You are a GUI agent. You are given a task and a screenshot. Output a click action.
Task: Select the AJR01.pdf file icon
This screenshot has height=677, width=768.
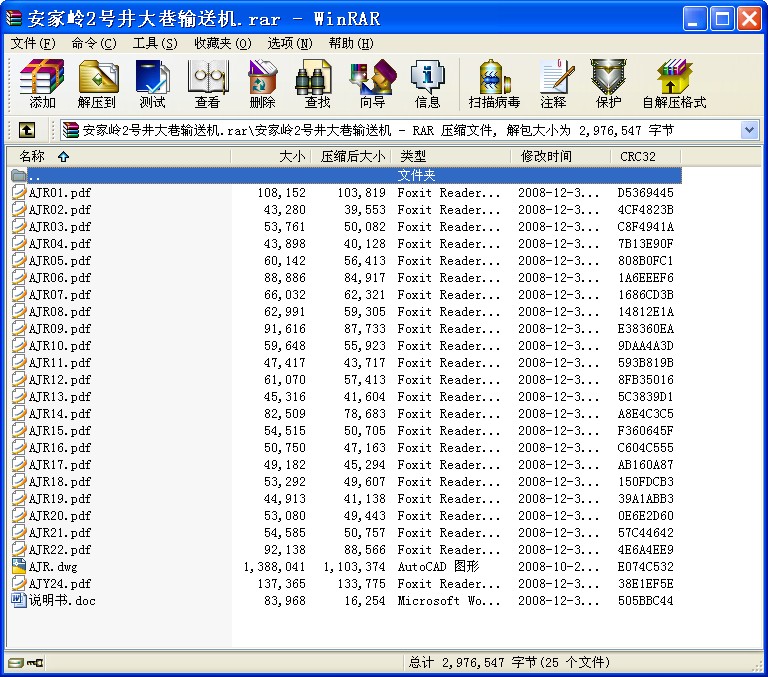(x=19, y=192)
